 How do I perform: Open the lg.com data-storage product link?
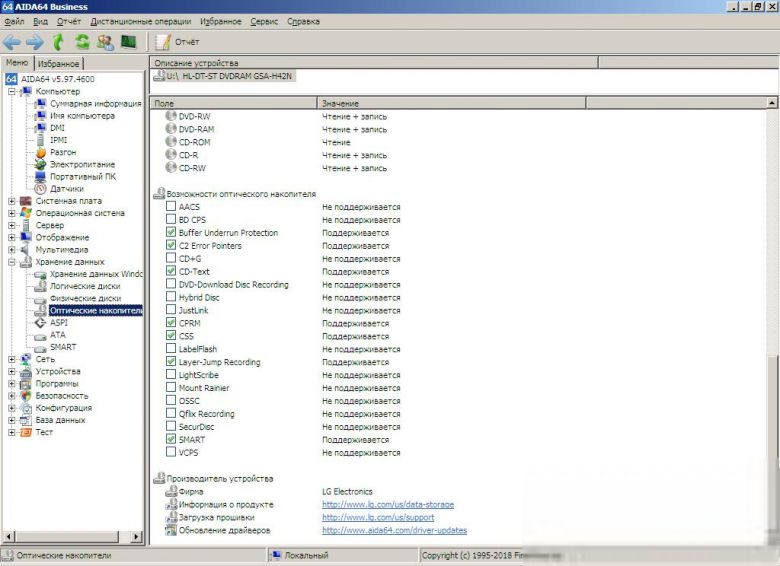click(388, 504)
